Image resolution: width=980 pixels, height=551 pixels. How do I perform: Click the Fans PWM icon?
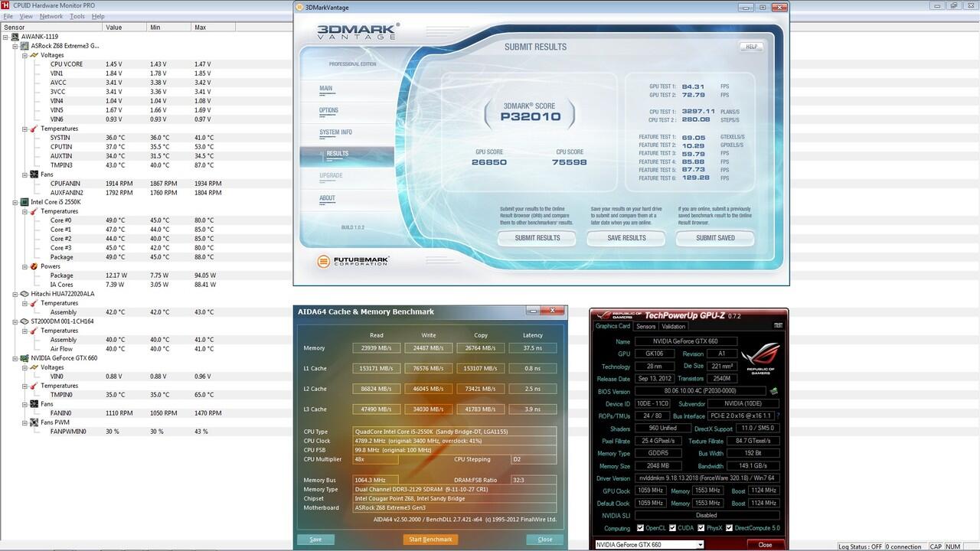coord(34,422)
